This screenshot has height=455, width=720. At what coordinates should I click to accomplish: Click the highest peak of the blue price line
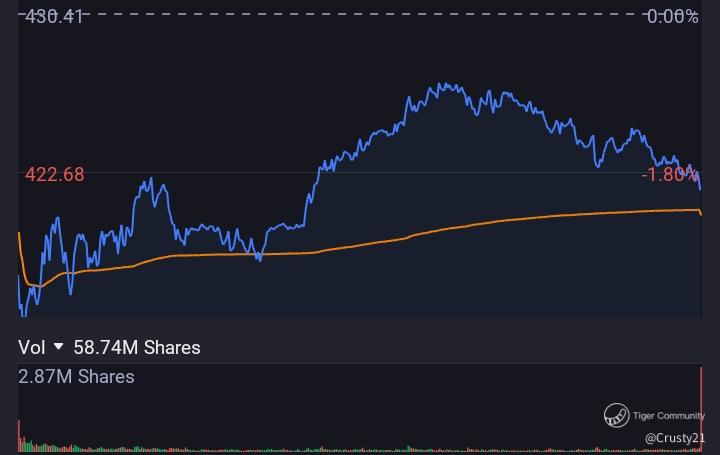click(x=441, y=85)
